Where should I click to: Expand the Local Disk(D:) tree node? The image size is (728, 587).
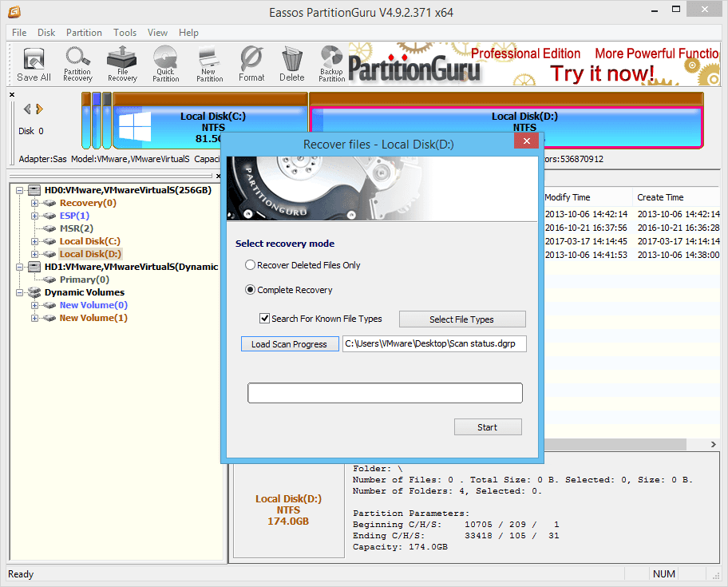coord(34,254)
